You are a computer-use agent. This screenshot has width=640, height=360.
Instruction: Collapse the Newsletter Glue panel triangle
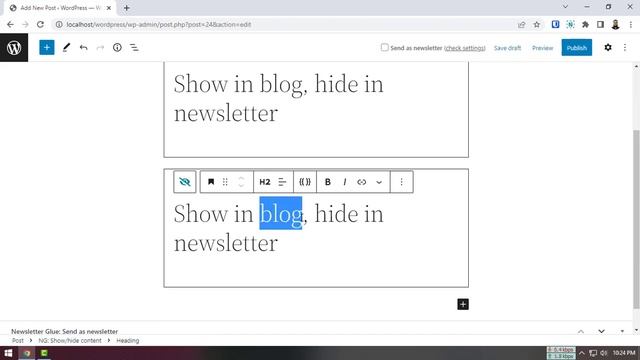[x=622, y=331]
